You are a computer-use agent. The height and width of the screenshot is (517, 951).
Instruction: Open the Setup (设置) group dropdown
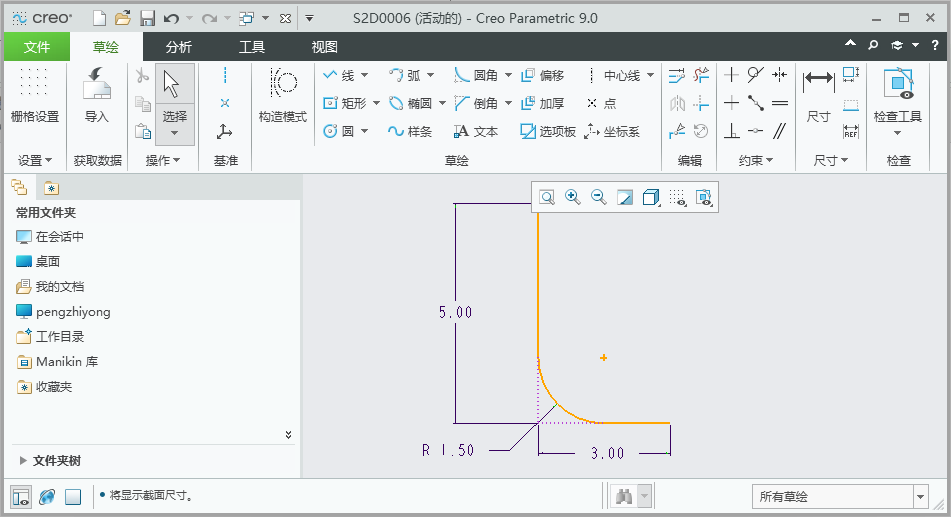point(35,160)
